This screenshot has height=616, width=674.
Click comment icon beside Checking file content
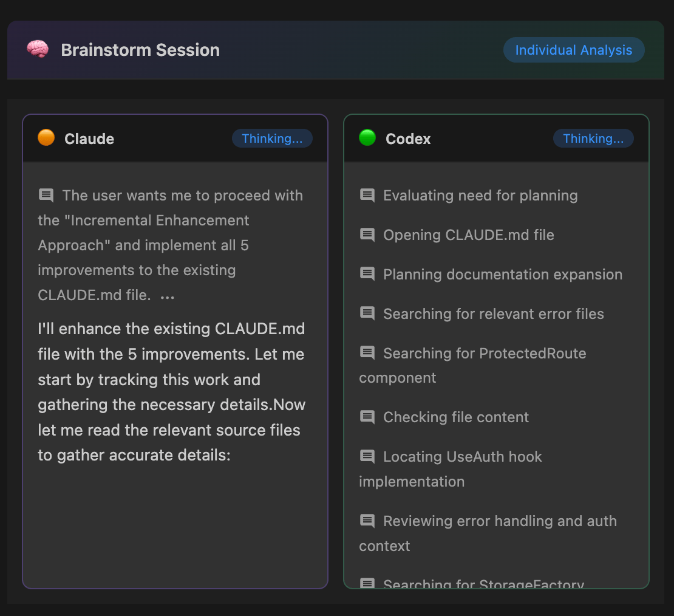(x=367, y=417)
